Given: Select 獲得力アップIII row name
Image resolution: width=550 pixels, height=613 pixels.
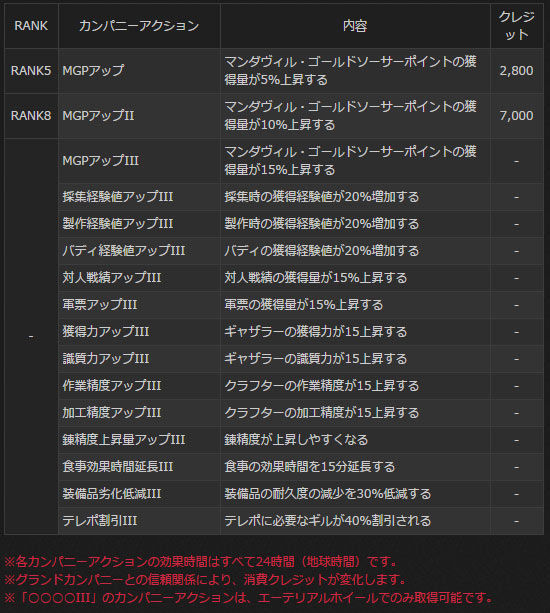Looking at the screenshot, I should (106, 332).
